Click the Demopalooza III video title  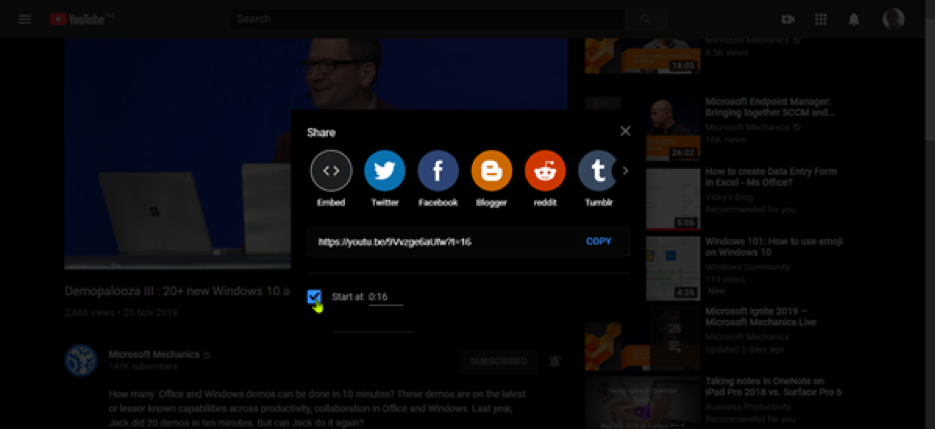pos(178,291)
